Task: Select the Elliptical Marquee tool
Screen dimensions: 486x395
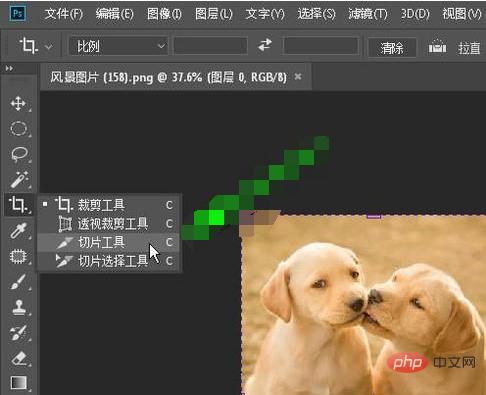Action: click(x=19, y=129)
